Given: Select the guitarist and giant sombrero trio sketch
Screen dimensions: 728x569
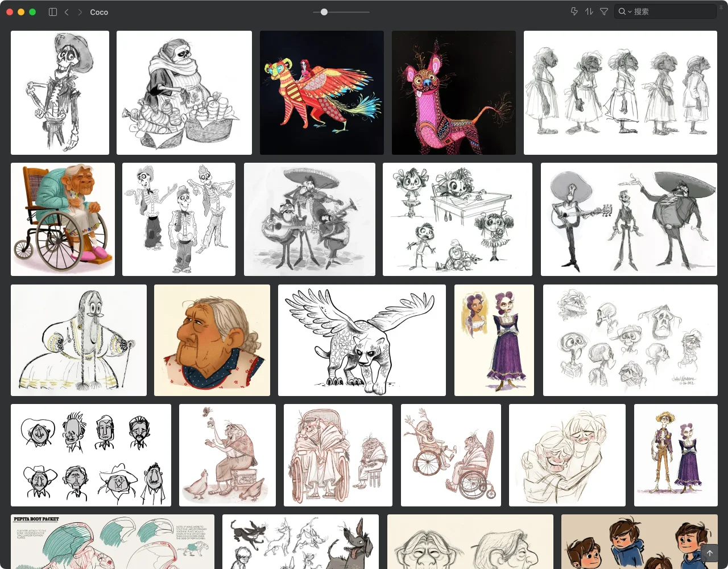Looking at the screenshot, I should tap(629, 220).
